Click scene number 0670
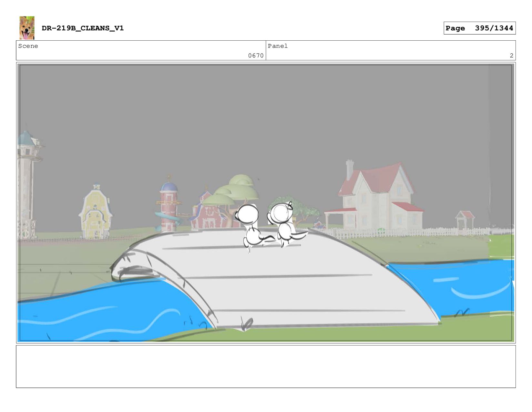The width and height of the screenshot is (532, 412). [x=256, y=56]
